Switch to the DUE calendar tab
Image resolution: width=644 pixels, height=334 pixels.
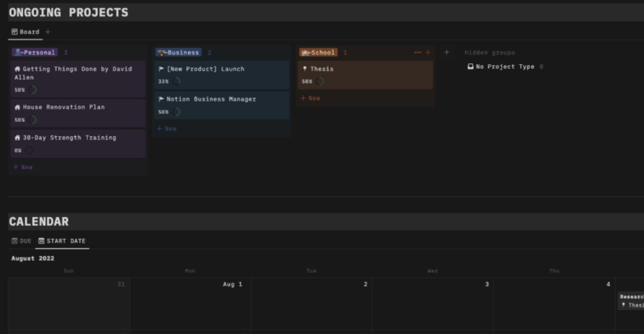pyautogui.click(x=22, y=241)
